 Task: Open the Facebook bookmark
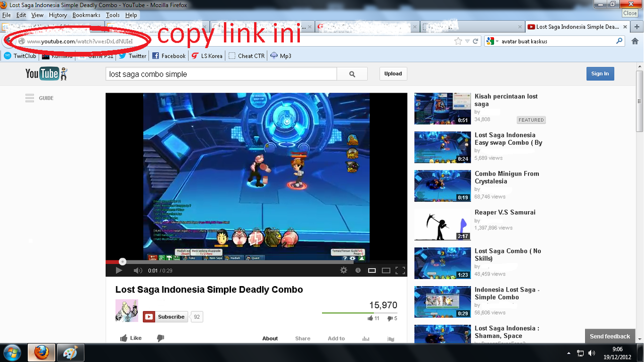point(169,56)
